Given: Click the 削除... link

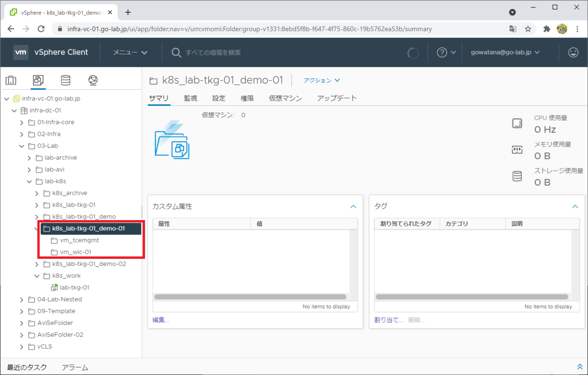Looking at the screenshot, I should (416, 320).
